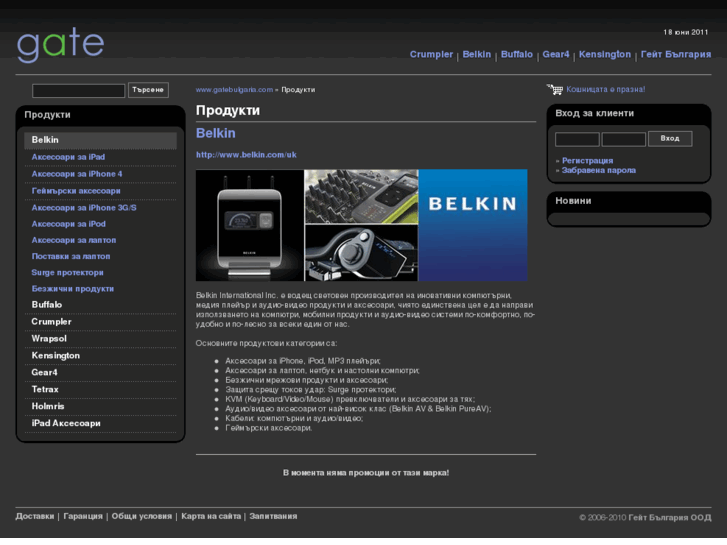Screen dimensions: 727x545
Task: Open Доставки footer link
Action: tap(35, 516)
